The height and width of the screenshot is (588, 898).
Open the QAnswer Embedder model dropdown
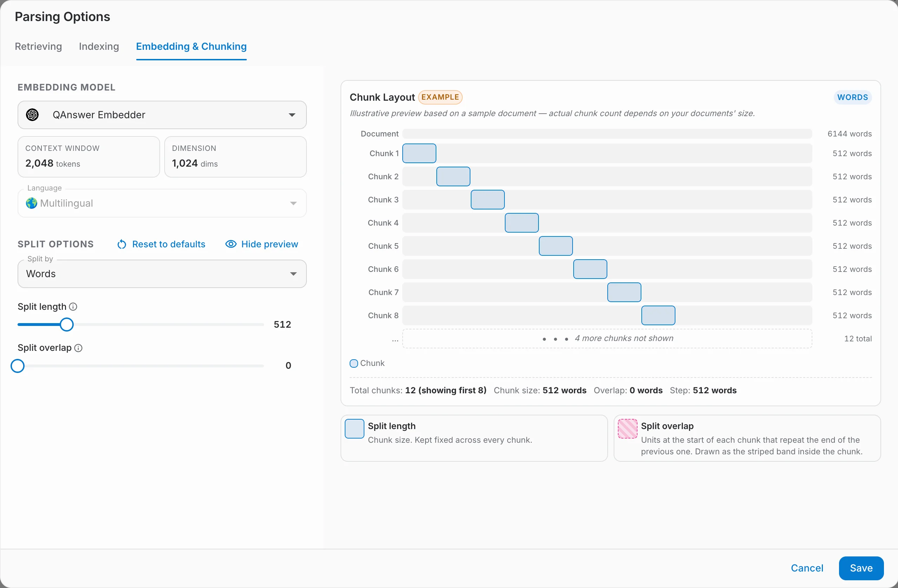[162, 115]
